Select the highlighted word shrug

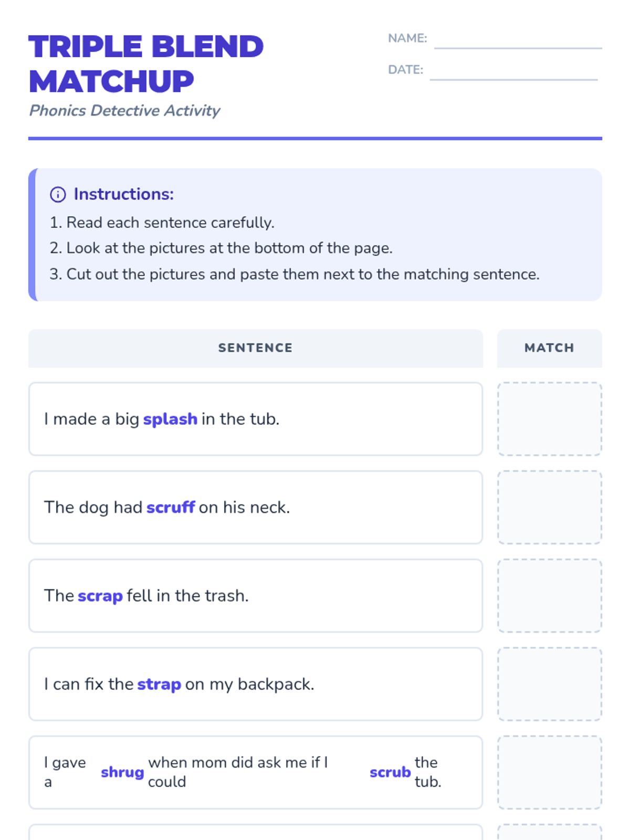click(x=122, y=772)
